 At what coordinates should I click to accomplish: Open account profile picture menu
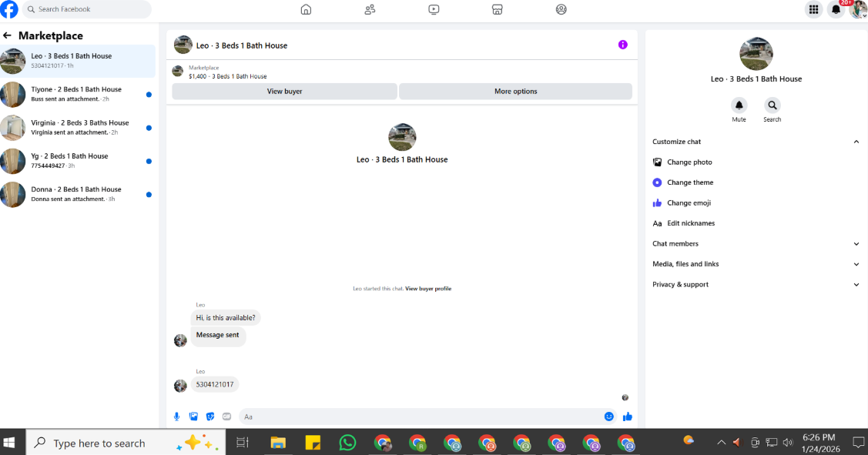click(x=858, y=9)
